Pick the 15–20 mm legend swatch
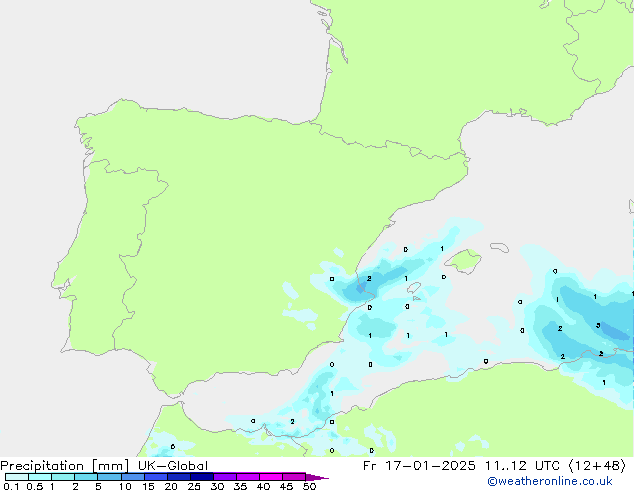 [156, 477]
